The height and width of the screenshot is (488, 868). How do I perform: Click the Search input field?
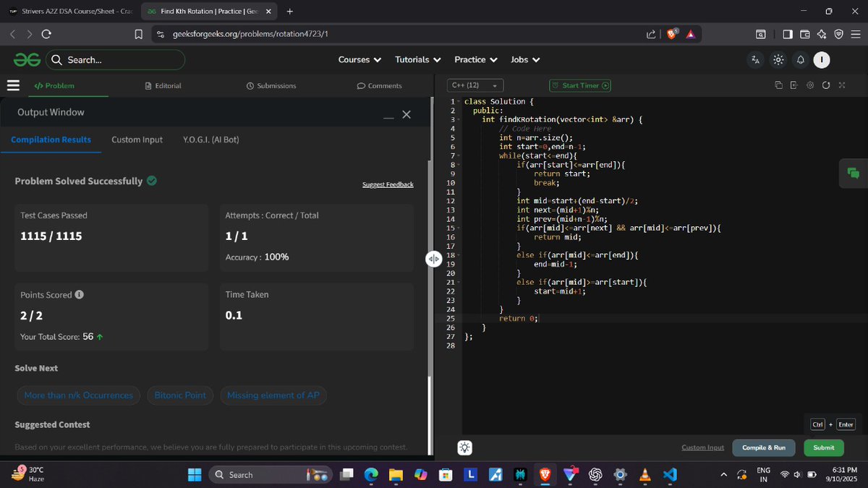(x=116, y=59)
